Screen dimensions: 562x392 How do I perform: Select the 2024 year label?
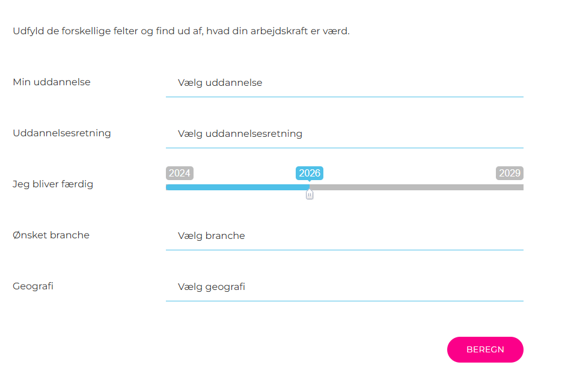click(x=179, y=173)
